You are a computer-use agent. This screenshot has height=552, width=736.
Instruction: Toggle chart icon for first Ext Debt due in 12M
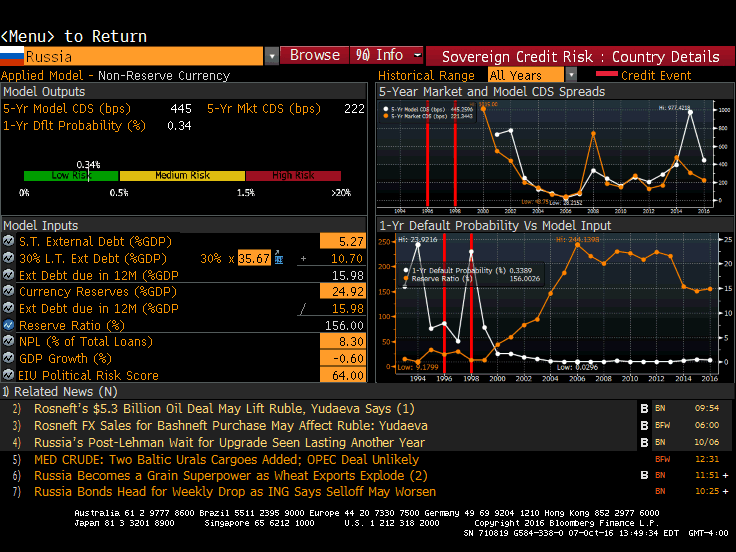(x=8, y=275)
